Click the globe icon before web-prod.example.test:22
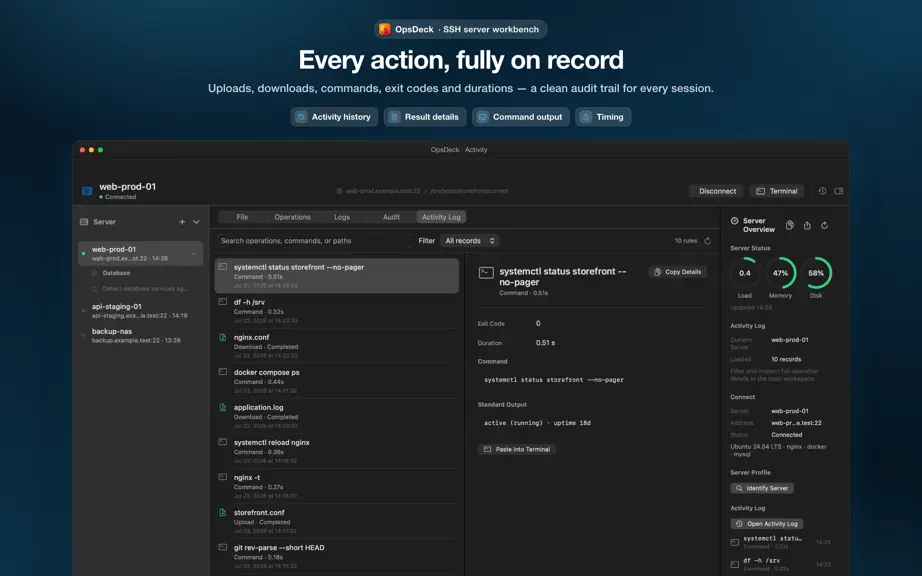The width and height of the screenshot is (922, 576). [x=339, y=191]
